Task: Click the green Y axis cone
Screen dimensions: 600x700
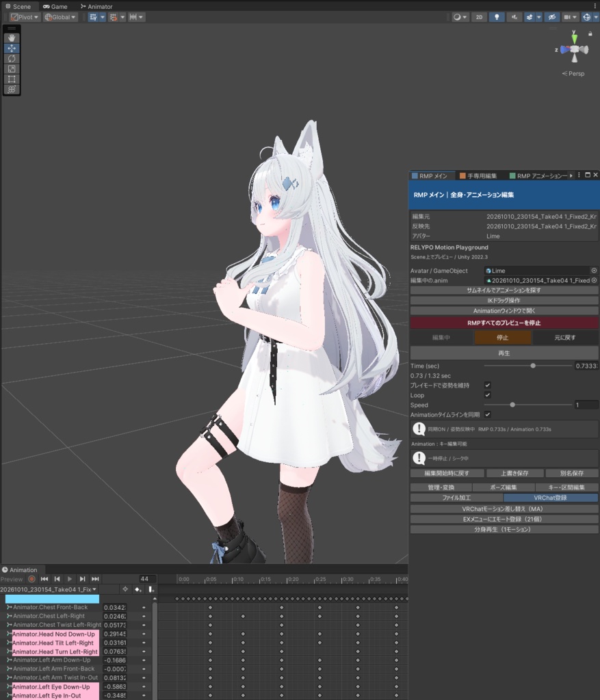Action: coord(575,38)
